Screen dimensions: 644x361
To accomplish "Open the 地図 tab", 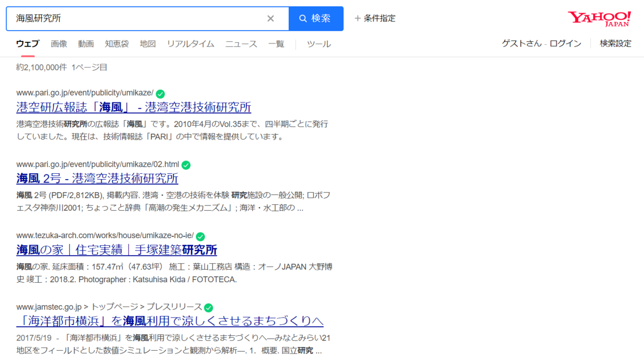I will pos(148,44).
